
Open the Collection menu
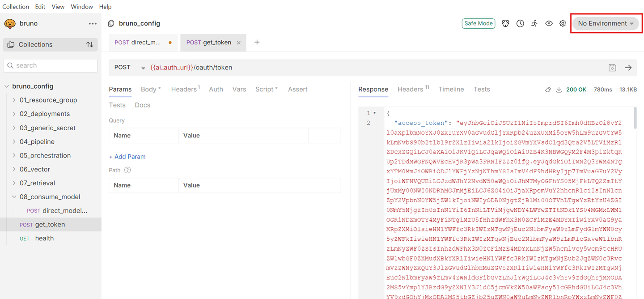point(16,7)
